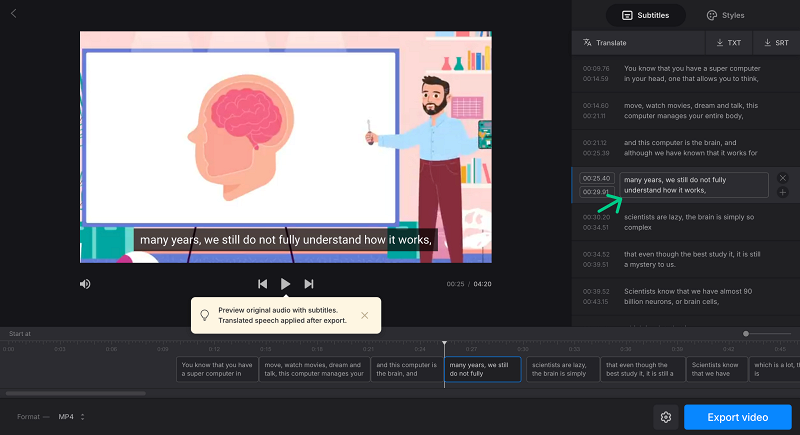Go back with the top-left arrow

(x=14, y=13)
